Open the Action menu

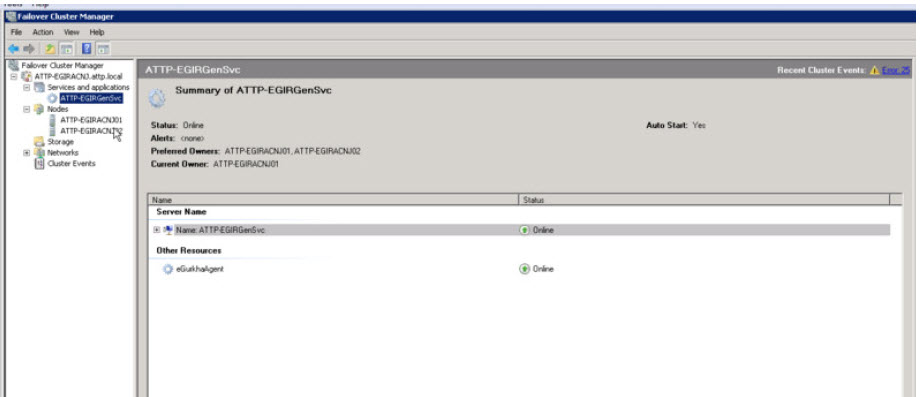coord(43,32)
